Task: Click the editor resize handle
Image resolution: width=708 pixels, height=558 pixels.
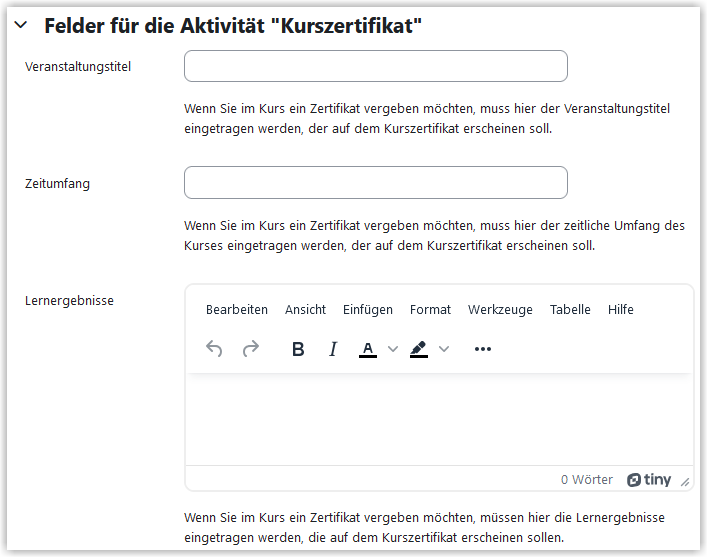Action: tap(685, 482)
